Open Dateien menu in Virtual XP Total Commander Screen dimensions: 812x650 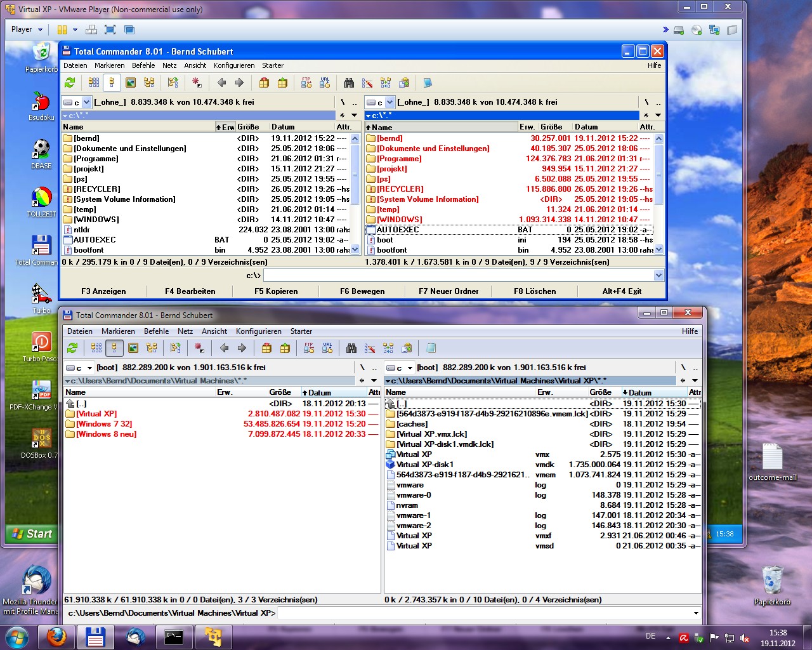75,65
